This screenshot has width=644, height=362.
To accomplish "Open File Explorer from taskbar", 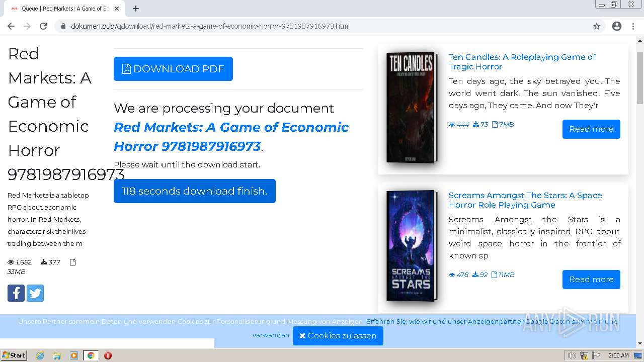I will [x=57, y=355].
